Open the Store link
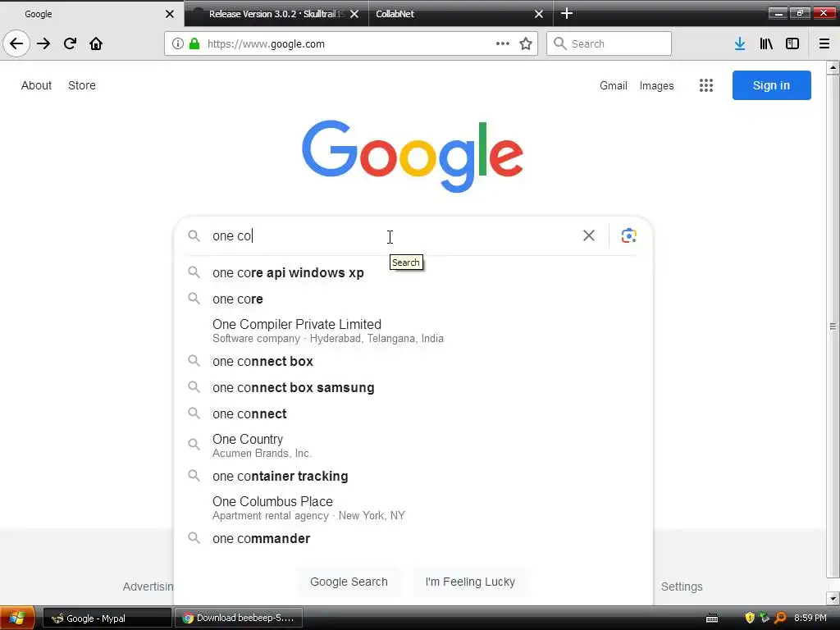 click(x=82, y=85)
